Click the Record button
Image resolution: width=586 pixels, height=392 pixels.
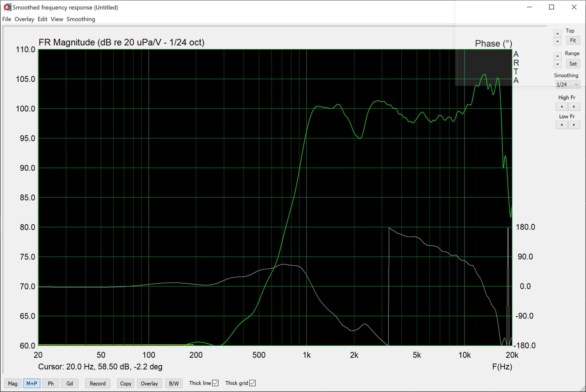[97, 384]
